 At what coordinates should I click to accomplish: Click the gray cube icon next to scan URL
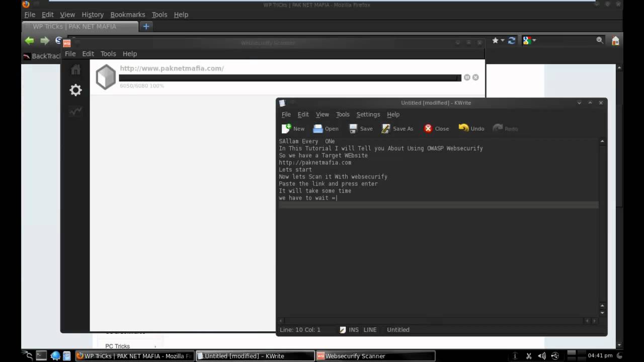pyautogui.click(x=106, y=77)
